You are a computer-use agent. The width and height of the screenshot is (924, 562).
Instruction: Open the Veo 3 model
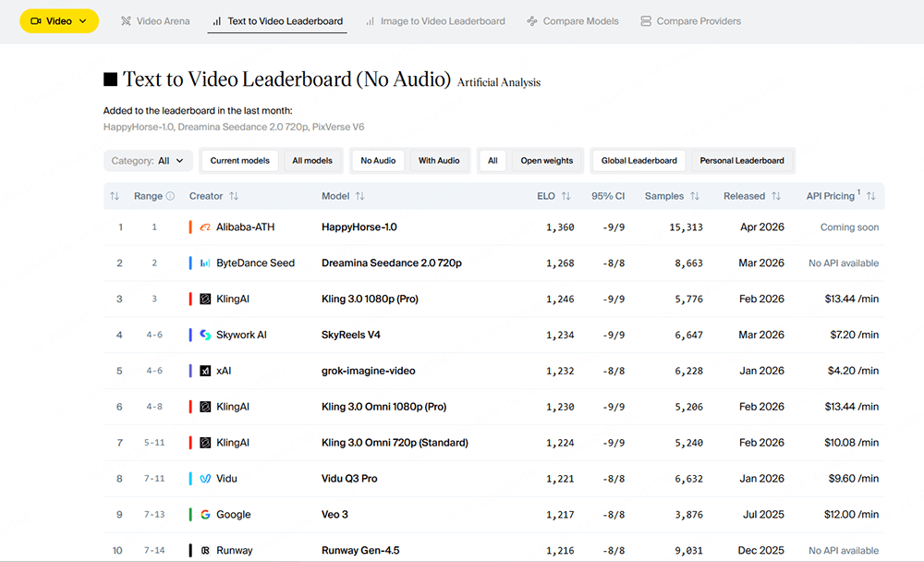(334, 515)
